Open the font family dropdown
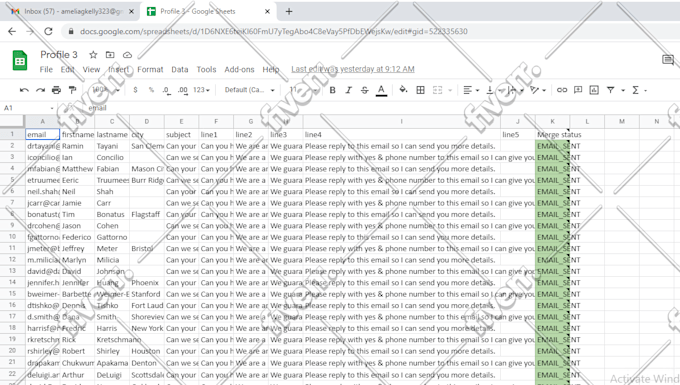The width and height of the screenshot is (680, 385). point(249,90)
